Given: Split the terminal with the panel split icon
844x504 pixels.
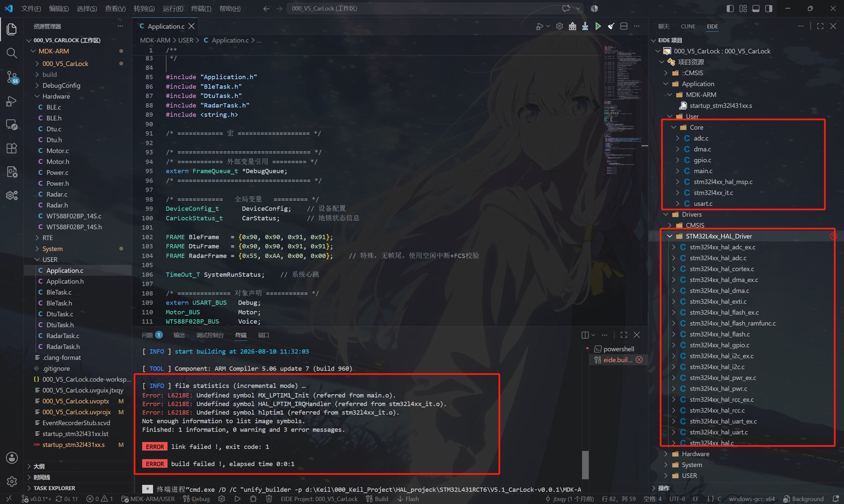Looking at the screenshot, I should (585, 335).
